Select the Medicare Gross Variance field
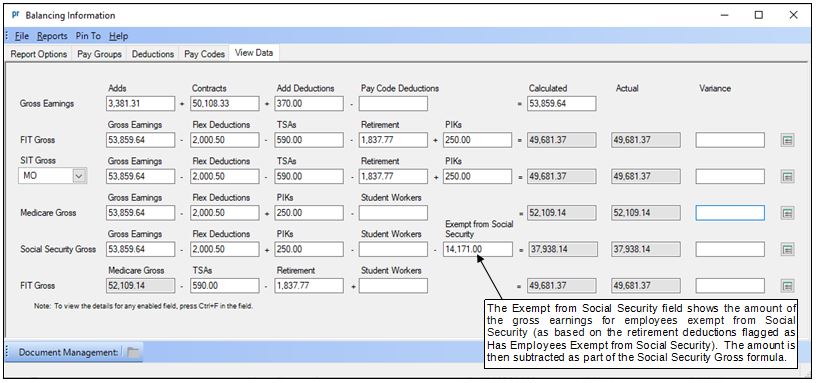 730,213
